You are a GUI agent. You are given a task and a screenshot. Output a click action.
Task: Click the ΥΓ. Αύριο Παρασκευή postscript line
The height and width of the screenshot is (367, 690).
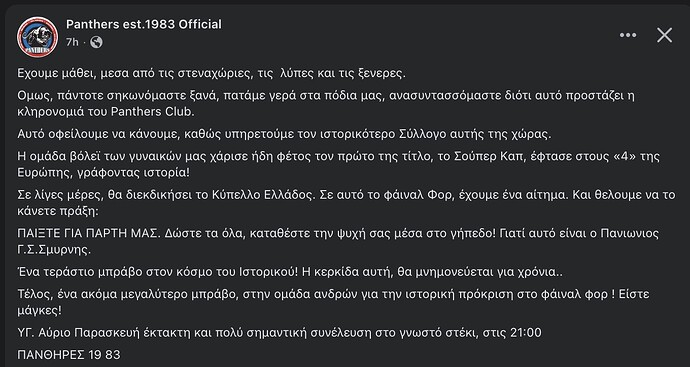click(279, 333)
